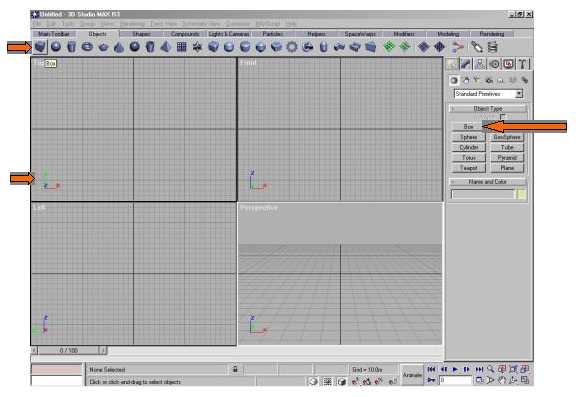The width and height of the screenshot is (584, 397).
Task: Click the Sphere button in Object Type
Action: (469, 137)
